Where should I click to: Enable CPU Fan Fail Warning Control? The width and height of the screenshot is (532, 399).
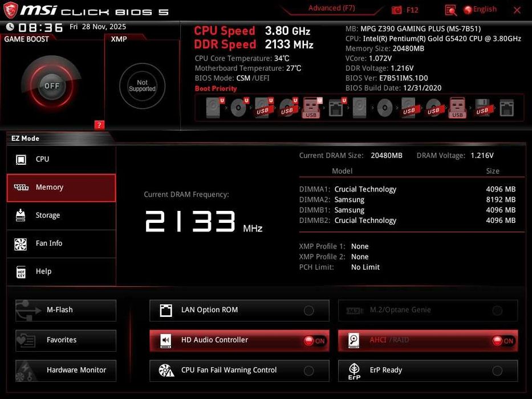[239, 370]
